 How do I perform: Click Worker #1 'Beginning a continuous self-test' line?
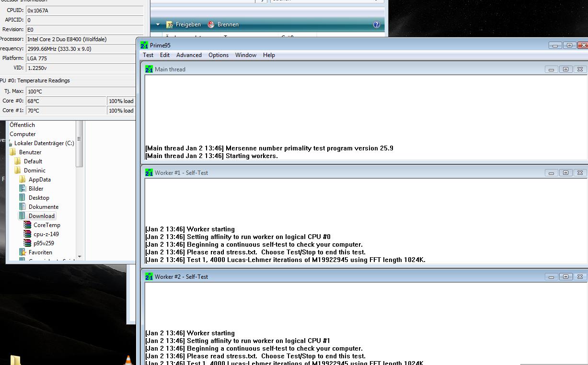click(x=254, y=244)
